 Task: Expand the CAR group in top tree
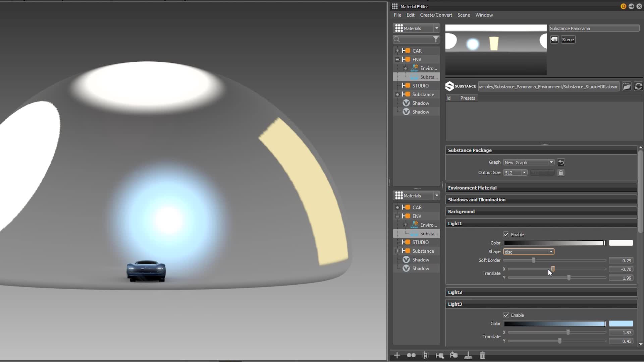pos(397,51)
